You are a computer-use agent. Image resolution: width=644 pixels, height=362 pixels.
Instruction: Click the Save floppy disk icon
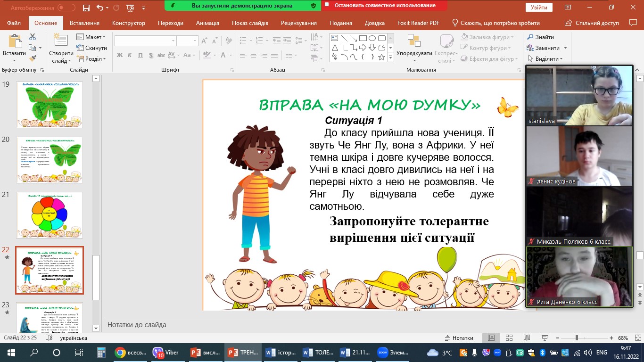(86, 8)
